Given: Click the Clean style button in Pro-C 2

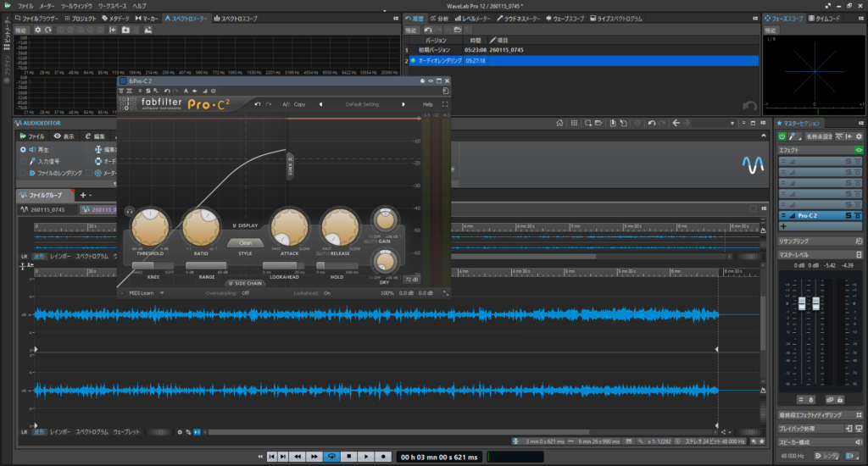Looking at the screenshot, I should tap(245, 242).
